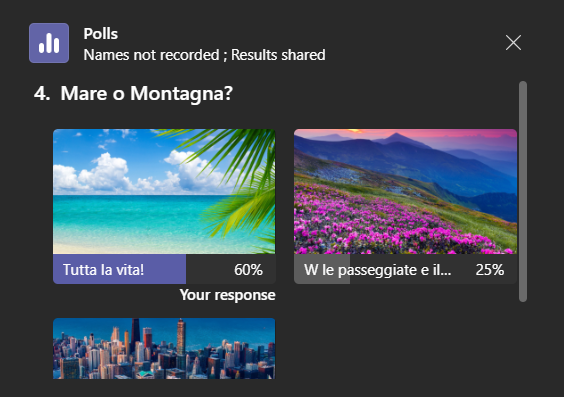This screenshot has height=397, width=564.
Task: Click the 'Polls' title text
Action: (x=101, y=34)
